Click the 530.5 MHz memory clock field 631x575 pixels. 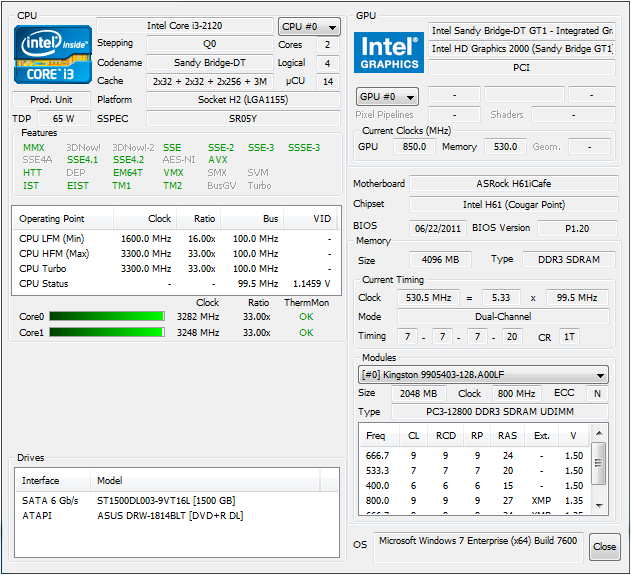(x=428, y=298)
